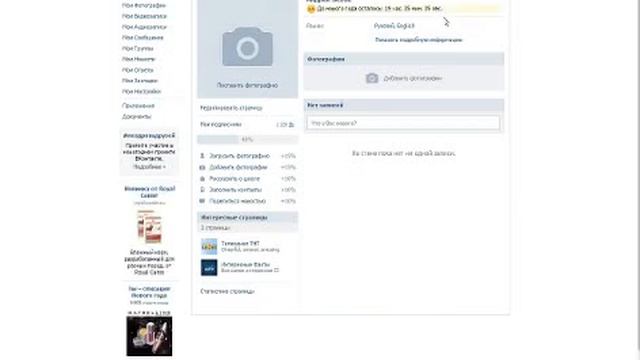640x360 pixels.
Task: Focus the wall post input field
Action: 403,123
